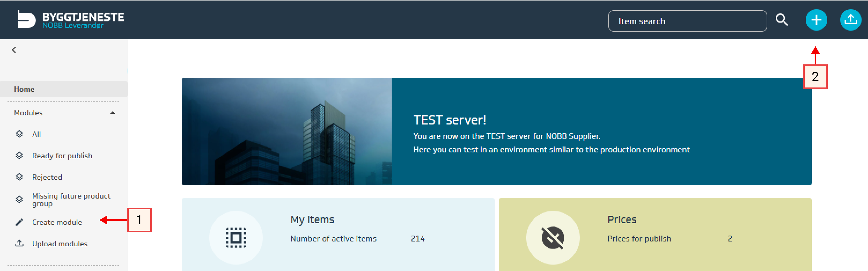Click the Modules section header
868x271 pixels.
(x=29, y=113)
